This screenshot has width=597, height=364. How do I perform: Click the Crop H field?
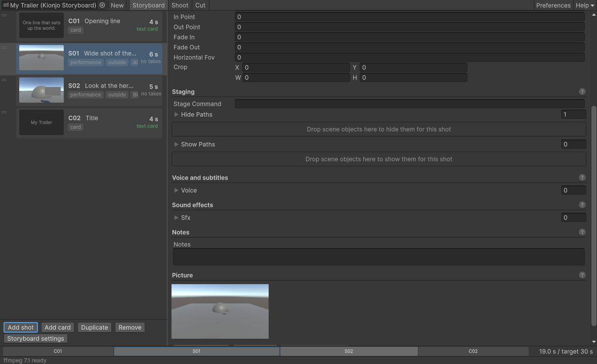[413, 77]
